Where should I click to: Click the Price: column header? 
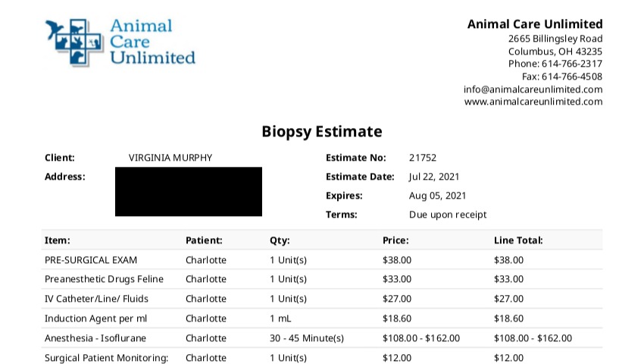pos(395,240)
